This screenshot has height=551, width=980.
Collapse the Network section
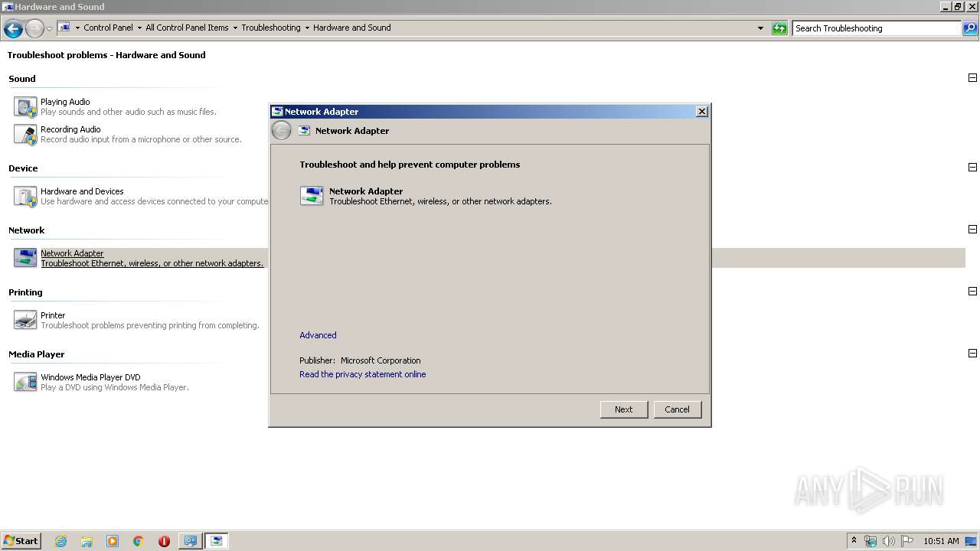pyautogui.click(x=972, y=230)
